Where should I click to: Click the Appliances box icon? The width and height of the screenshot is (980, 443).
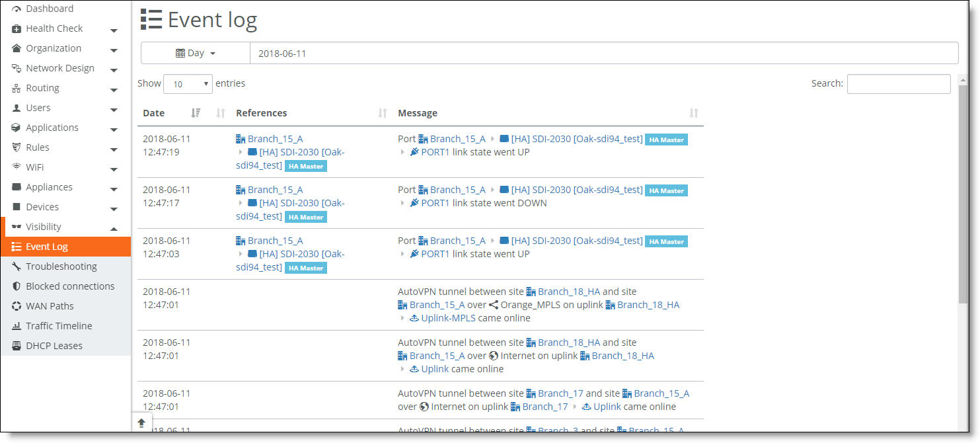pos(17,188)
